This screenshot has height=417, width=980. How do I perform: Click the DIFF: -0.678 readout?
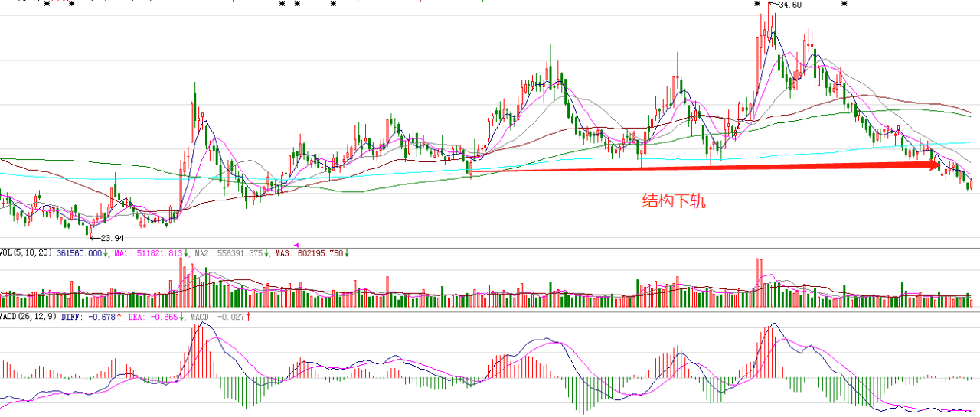(x=88, y=316)
